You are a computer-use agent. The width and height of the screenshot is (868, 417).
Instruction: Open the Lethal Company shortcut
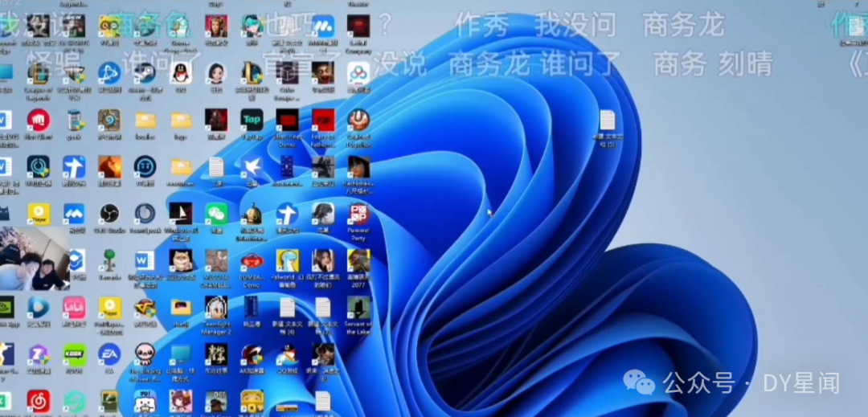coord(358,26)
